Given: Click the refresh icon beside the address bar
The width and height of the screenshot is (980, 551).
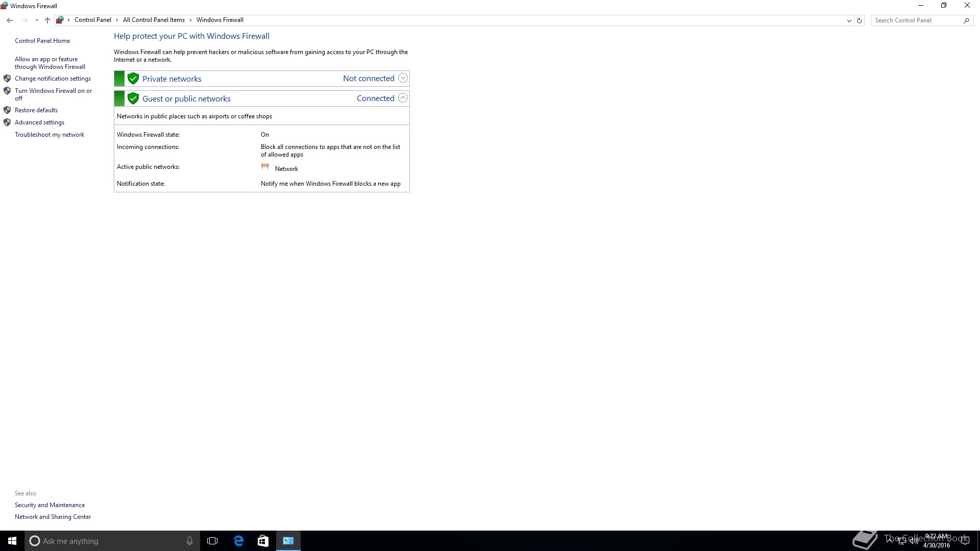Looking at the screenshot, I should click(860, 20).
